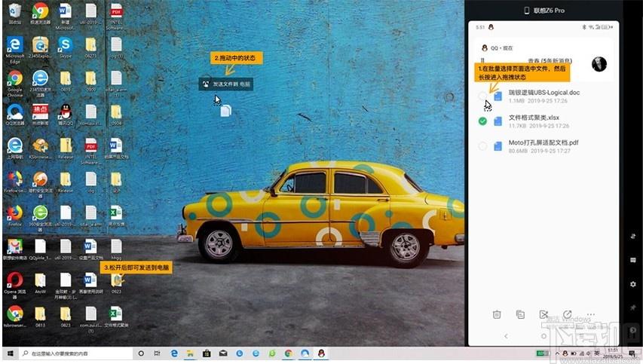This screenshot has width=643, height=364.
Task: Click the Windows Start button
Action: tap(9, 353)
